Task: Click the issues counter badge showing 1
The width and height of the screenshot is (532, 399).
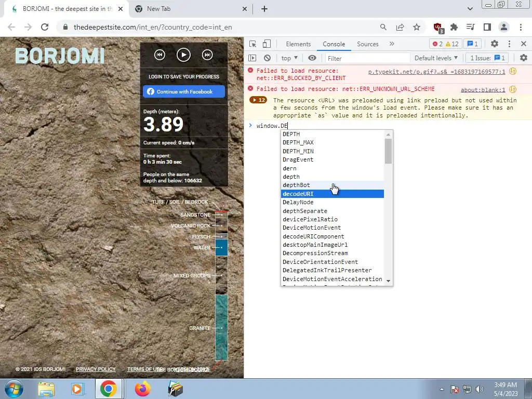Action: (473, 44)
